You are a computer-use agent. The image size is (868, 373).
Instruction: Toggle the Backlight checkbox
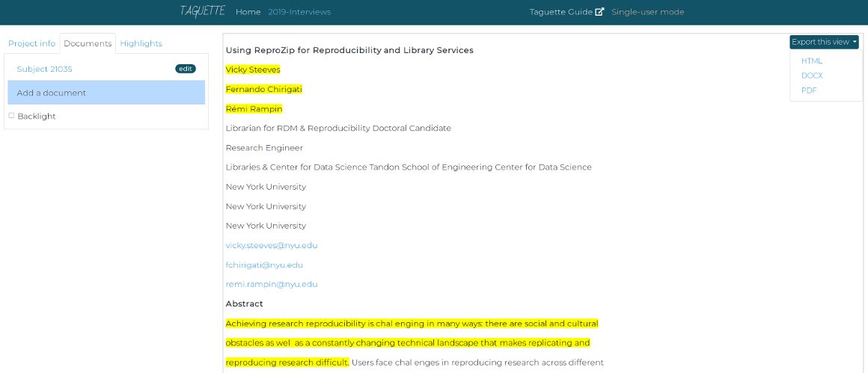click(12, 116)
